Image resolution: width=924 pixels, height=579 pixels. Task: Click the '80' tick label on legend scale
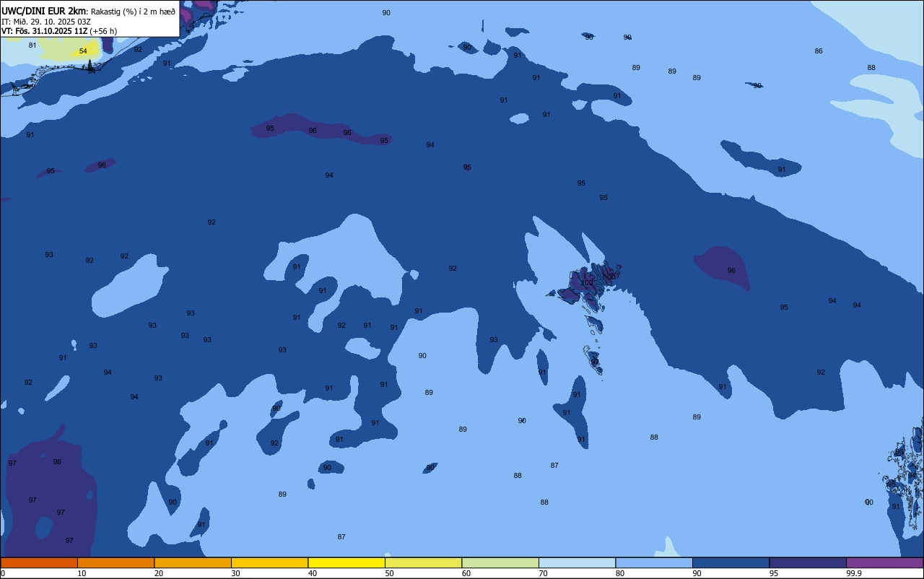620,573
